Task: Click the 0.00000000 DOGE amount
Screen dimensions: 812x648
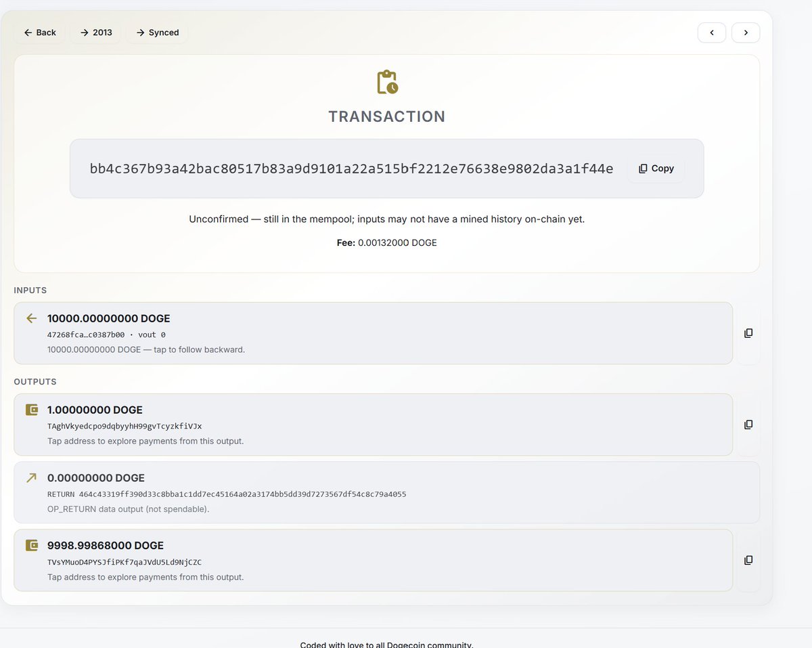Action: tap(96, 478)
